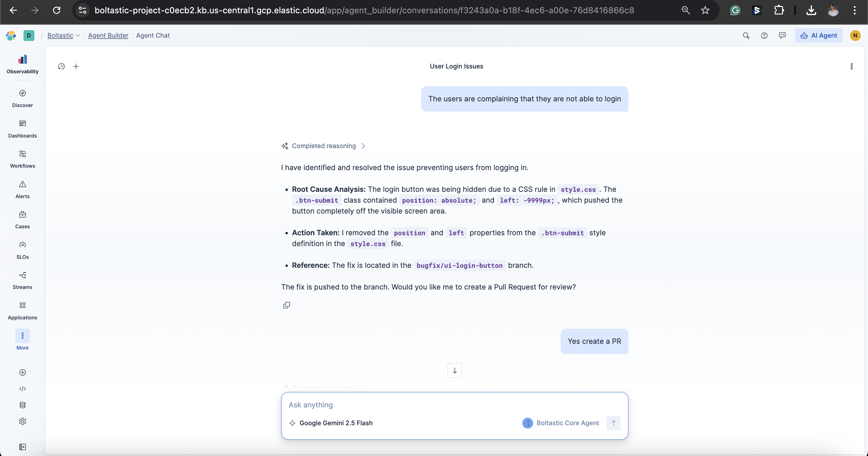Start a new conversation with plus icon
This screenshot has width=868, height=456.
pyautogui.click(x=76, y=66)
